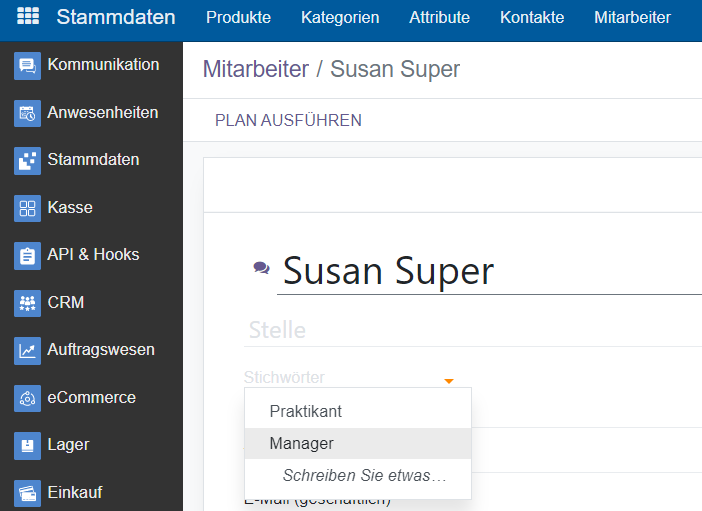Click the CRM people icon
Screen dimensions: 702x511
27,303
